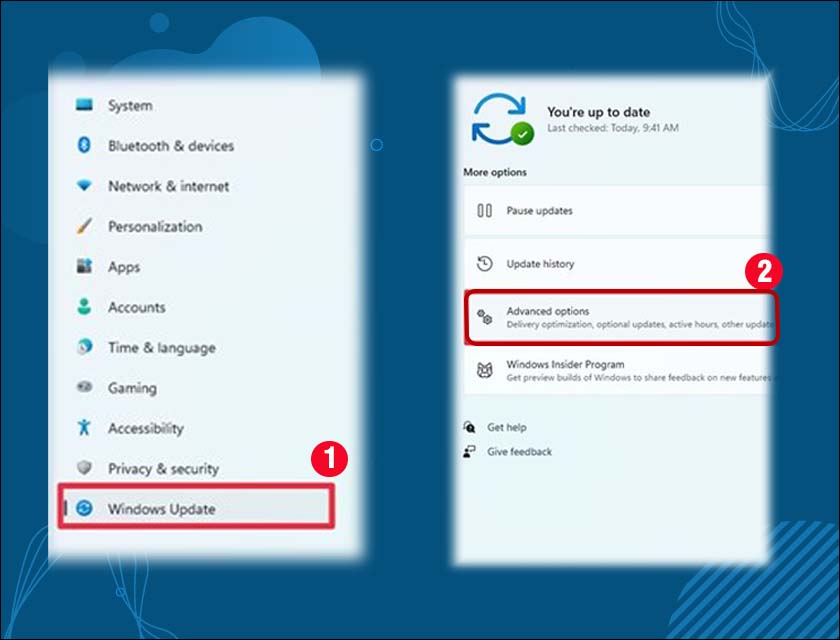Click the Accounts people icon

pos(88,307)
